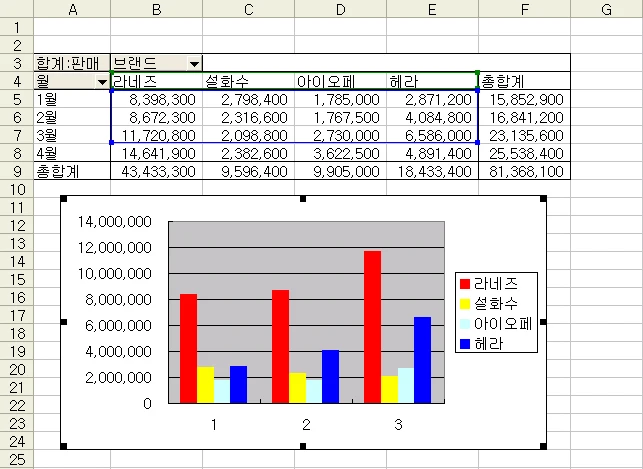Open the 브랜드 field dropdown arrow

pos(194,64)
